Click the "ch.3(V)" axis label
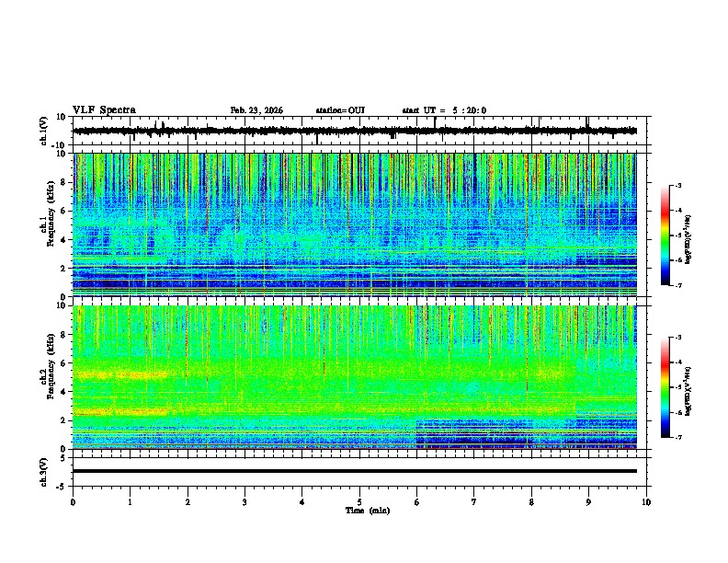The width and height of the screenshot is (728, 563). (x=44, y=472)
